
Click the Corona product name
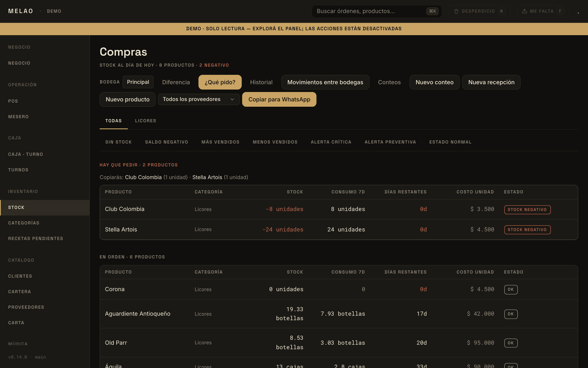pyautogui.click(x=115, y=289)
